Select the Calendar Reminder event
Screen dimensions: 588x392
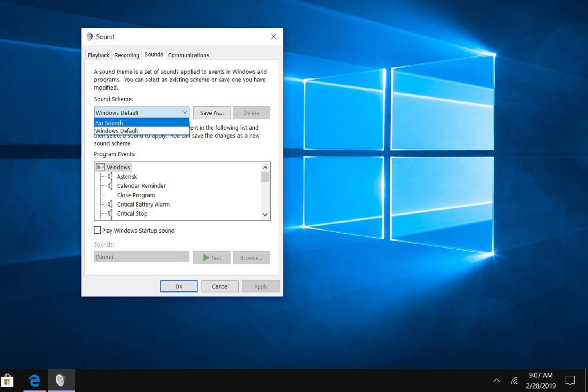coord(141,185)
